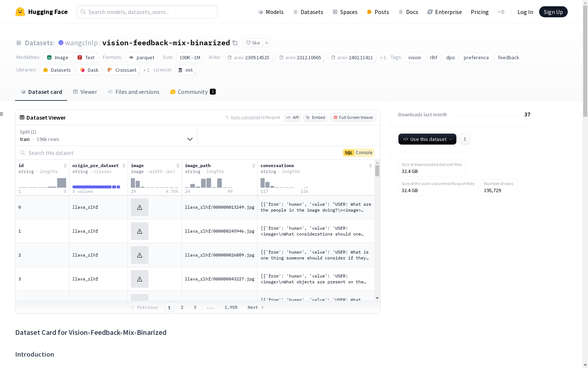Expand the +1 more Libraries
This screenshot has height=368, width=588.
[146, 70]
